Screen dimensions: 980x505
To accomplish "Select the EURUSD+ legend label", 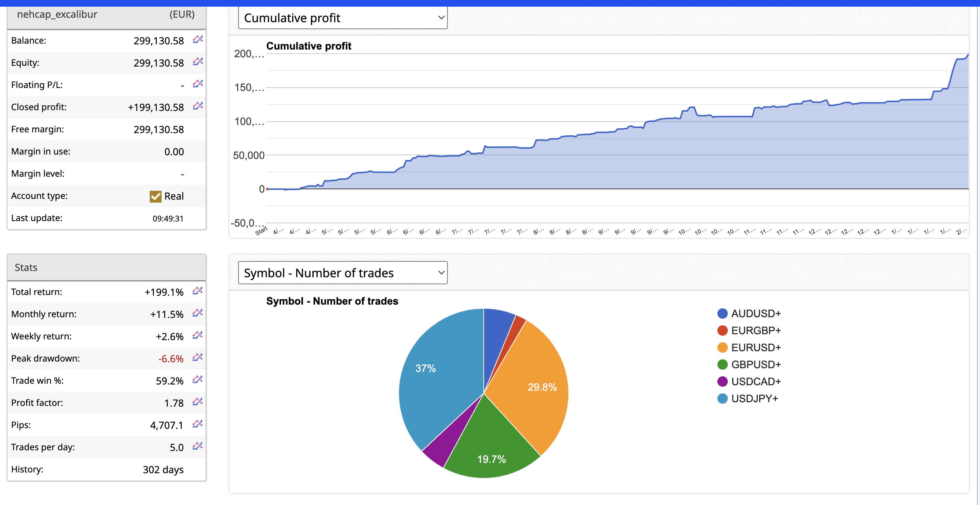I will 756,348.
